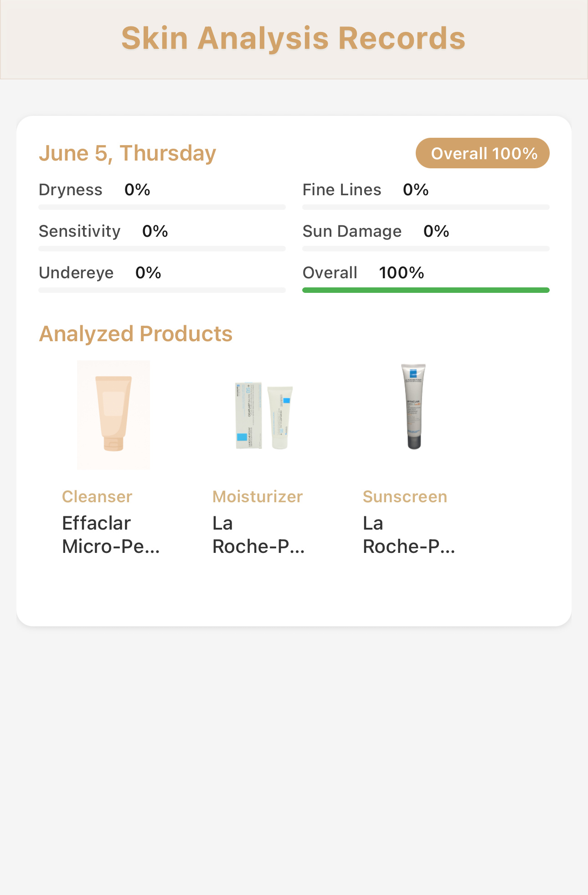Click the Dryness progress bar

pyautogui.click(x=162, y=207)
